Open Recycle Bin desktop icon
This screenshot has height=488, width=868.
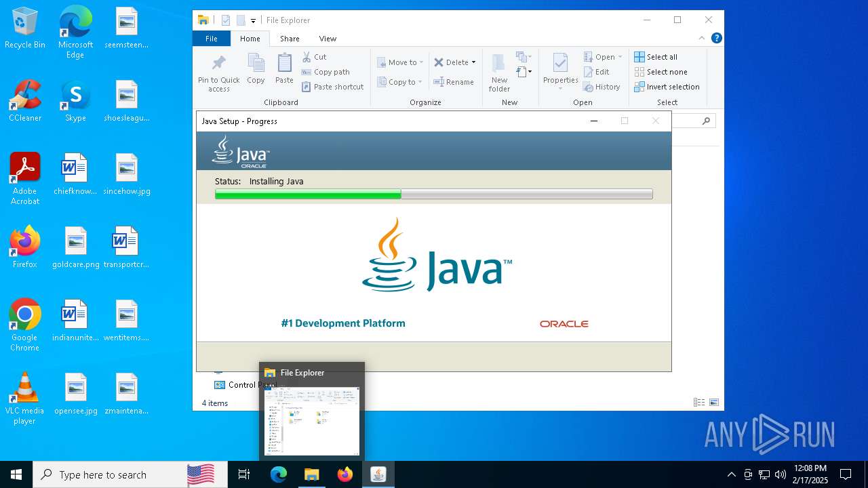(25, 28)
